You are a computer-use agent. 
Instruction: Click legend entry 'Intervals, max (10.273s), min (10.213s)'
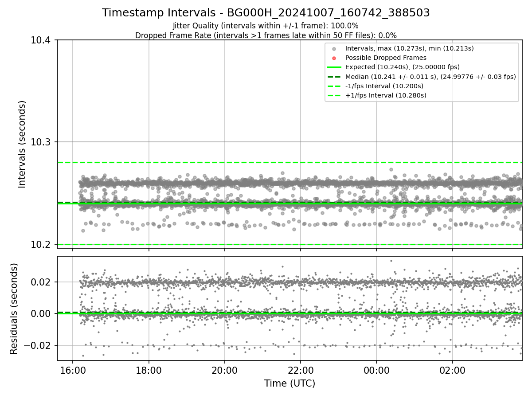[410, 48]
